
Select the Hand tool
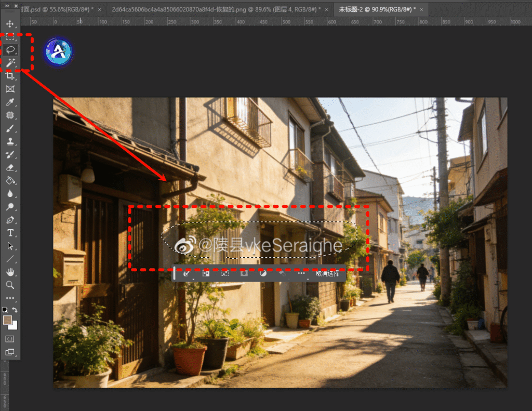10,272
